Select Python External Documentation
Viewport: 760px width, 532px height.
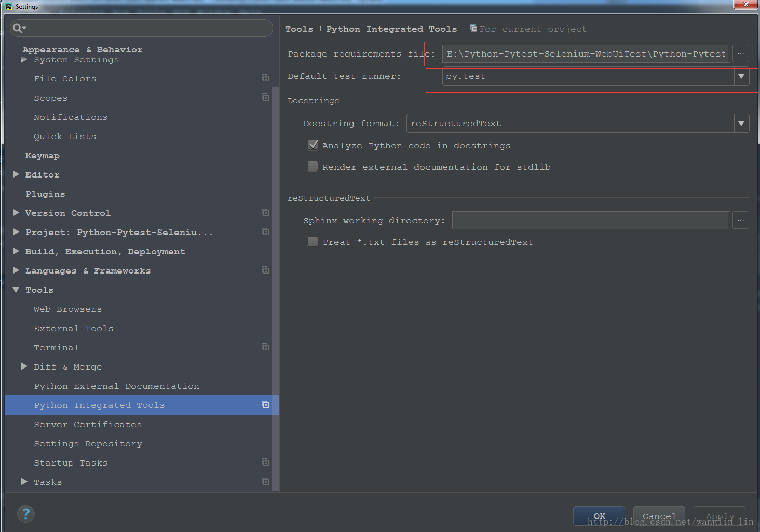click(117, 386)
